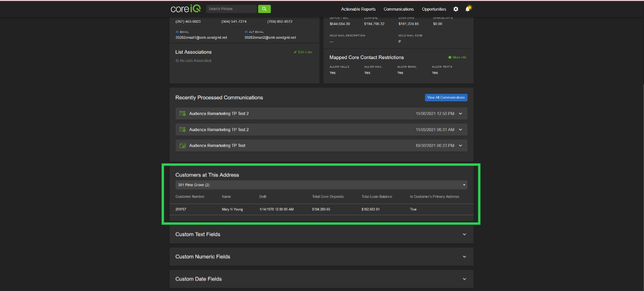Click phone number (769) 952-9372
644x291 pixels.
tap(280, 22)
